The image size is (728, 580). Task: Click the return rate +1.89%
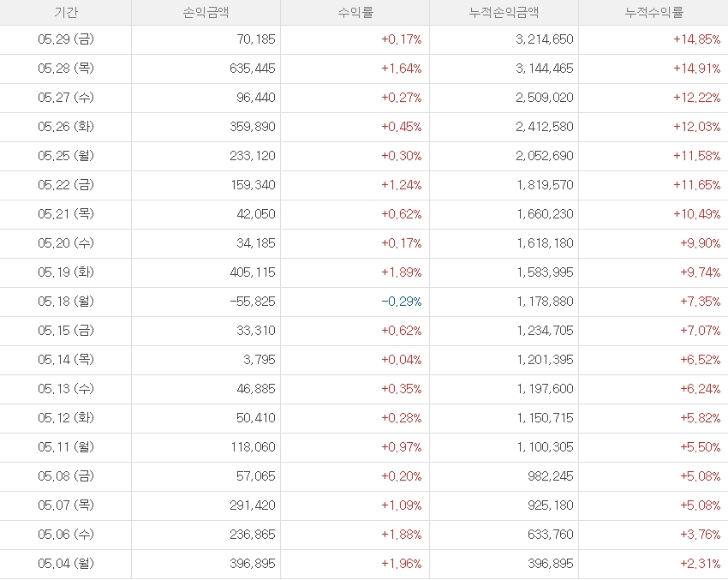click(402, 272)
